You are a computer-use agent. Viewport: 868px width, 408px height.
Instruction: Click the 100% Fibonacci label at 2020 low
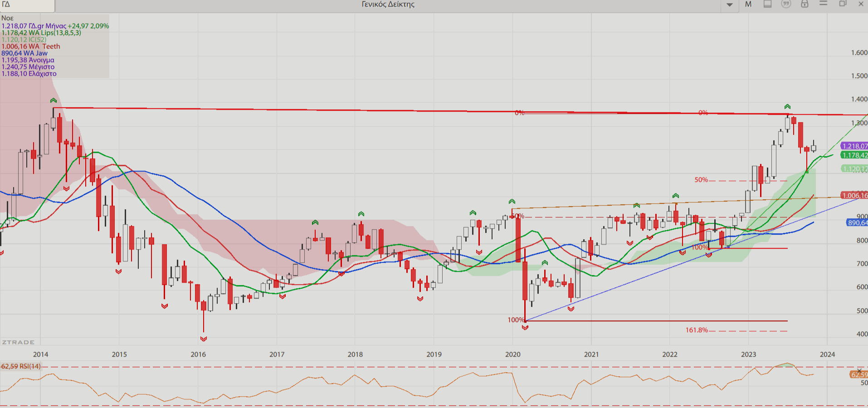tap(516, 320)
